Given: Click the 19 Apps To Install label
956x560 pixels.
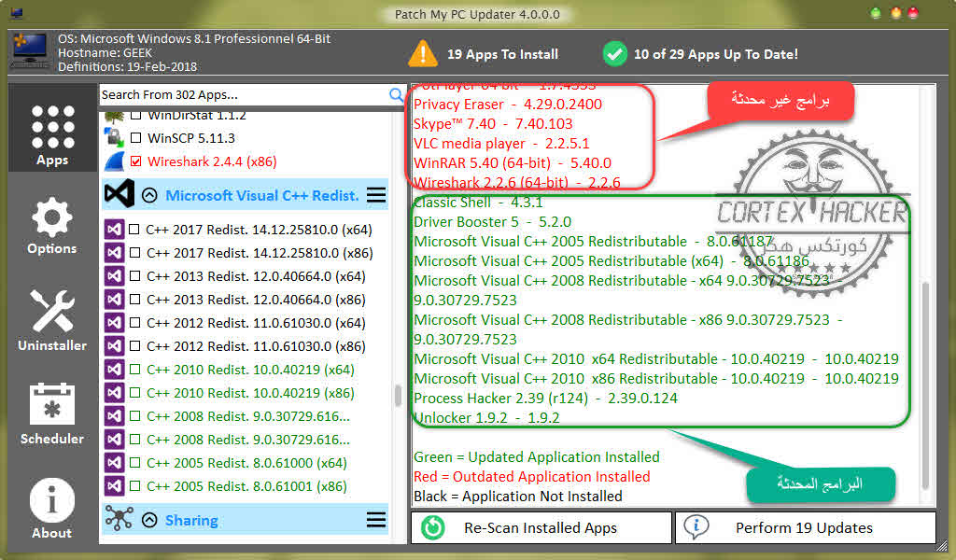Looking at the screenshot, I should [x=503, y=54].
